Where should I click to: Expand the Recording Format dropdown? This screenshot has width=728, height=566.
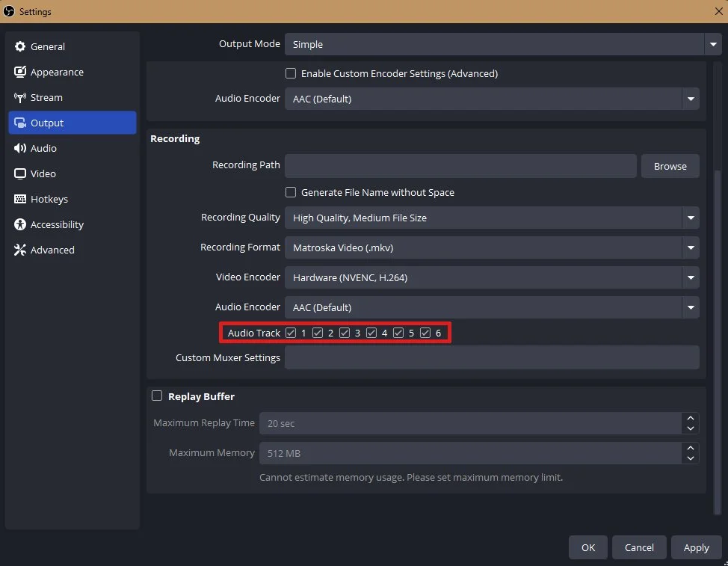coord(690,247)
